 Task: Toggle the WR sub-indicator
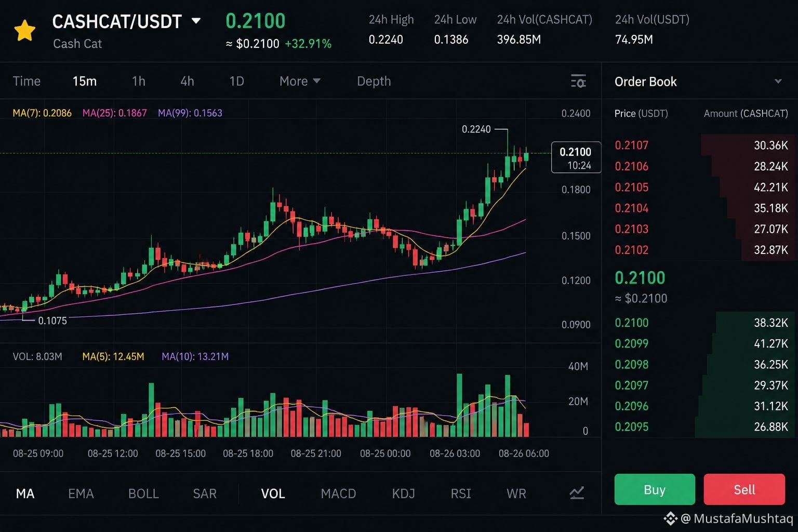click(x=516, y=494)
